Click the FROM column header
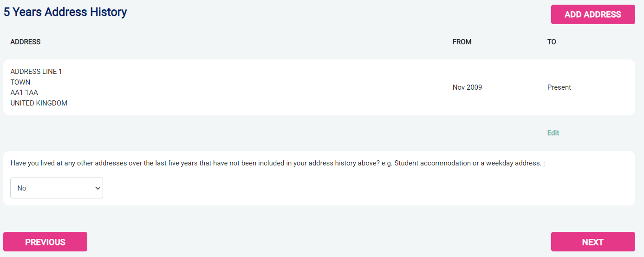Viewport: 644px width, 257px height. tap(462, 42)
